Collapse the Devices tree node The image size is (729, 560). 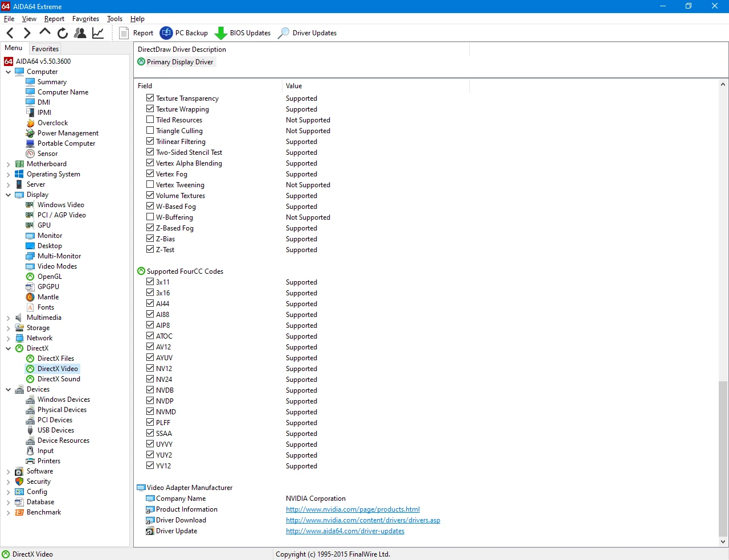click(x=9, y=389)
